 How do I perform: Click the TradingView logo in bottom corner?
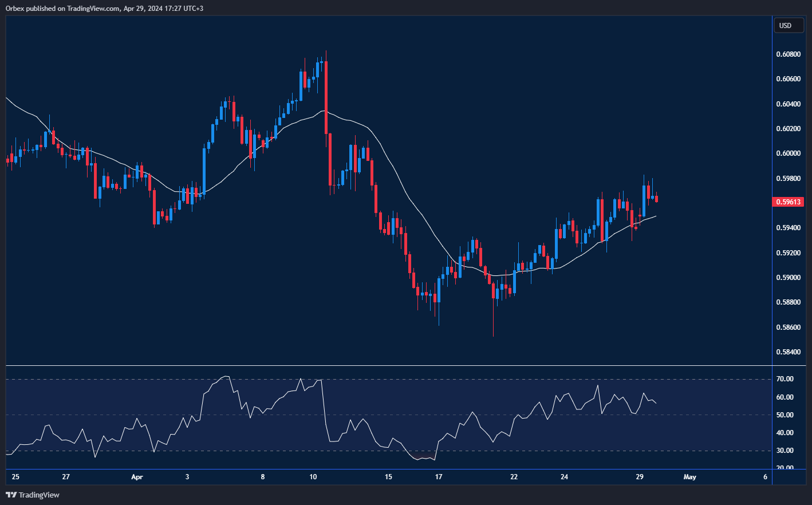click(x=33, y=495)
